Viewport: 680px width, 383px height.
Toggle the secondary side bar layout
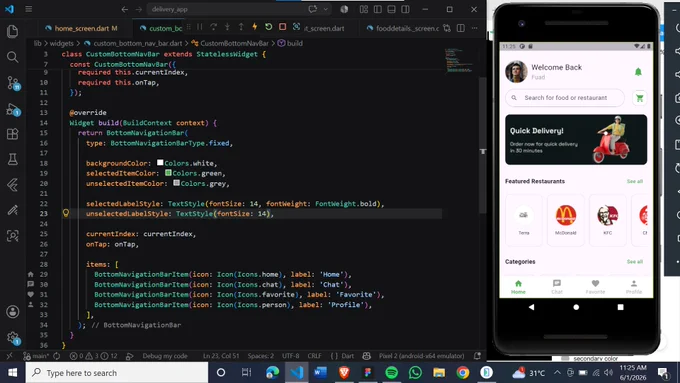click(x=405, y=9)
